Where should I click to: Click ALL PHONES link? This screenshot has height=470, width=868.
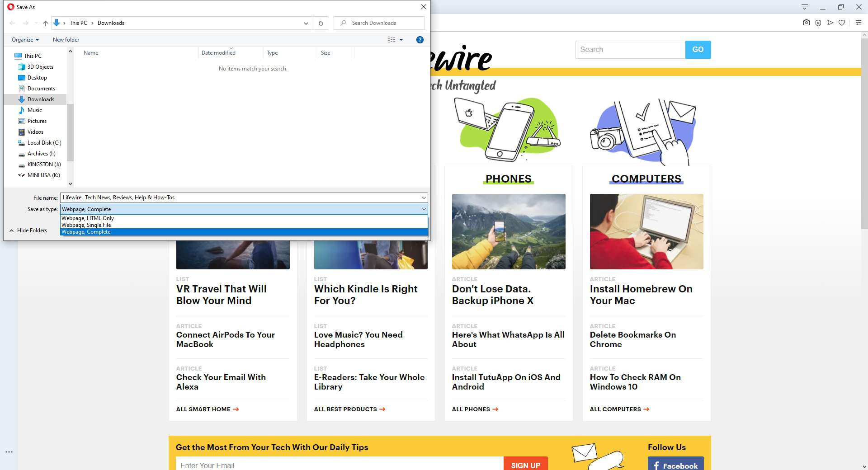tap(475, 409)
